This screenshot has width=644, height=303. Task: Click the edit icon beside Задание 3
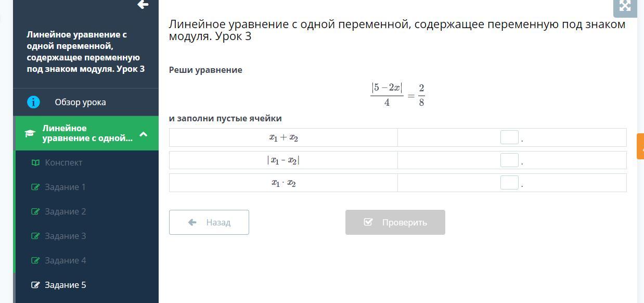click(x=35, y=236)
